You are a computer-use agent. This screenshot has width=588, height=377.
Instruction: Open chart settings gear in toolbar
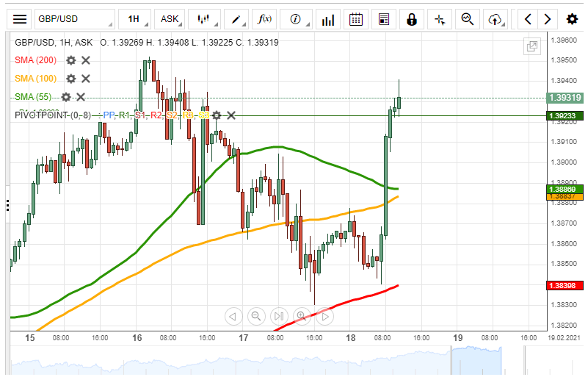point(572,19)
